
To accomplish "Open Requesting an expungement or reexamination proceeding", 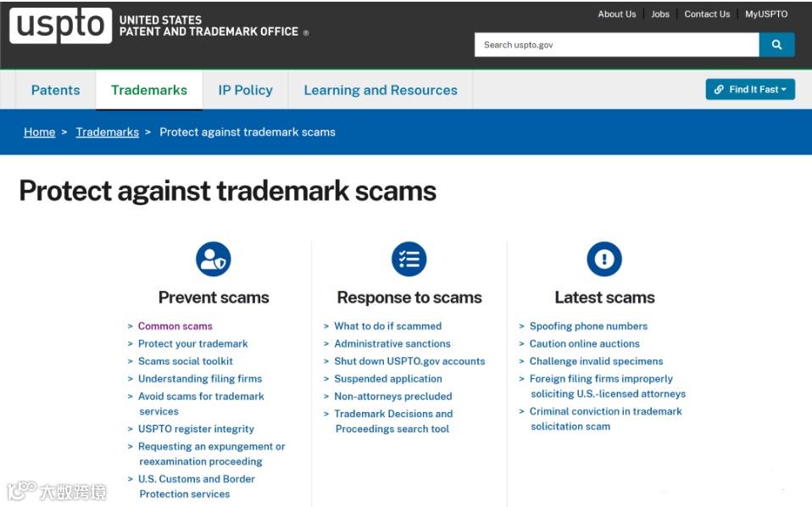I will pos(211,454).
